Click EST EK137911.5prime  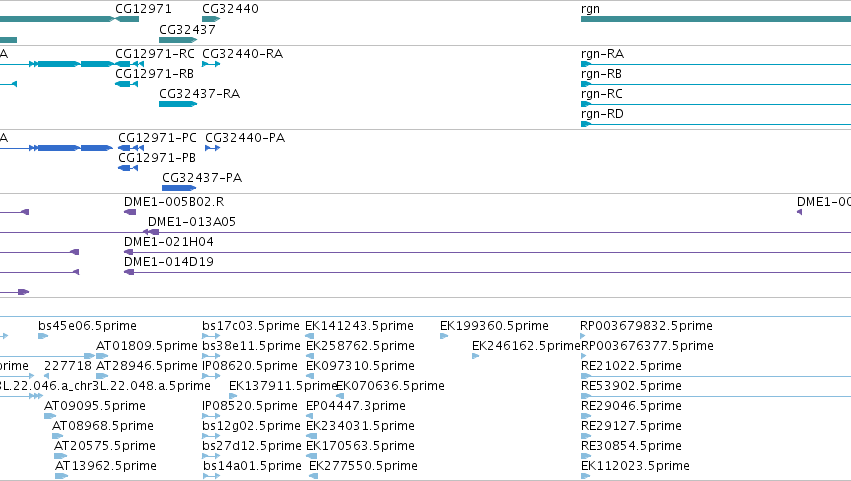pyautogui.click(x=283, y=386)
